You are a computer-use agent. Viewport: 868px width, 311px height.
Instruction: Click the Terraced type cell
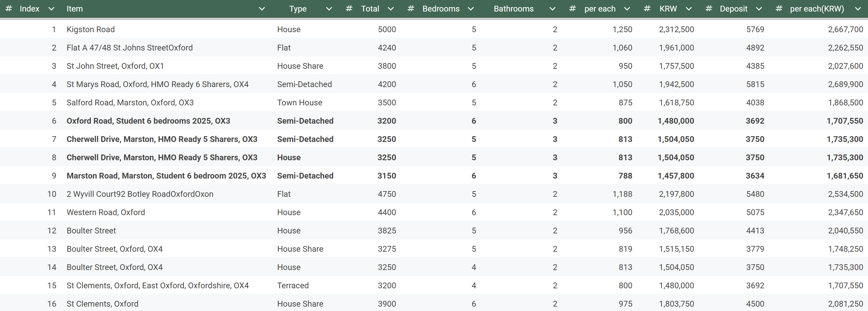coord(293,286)
